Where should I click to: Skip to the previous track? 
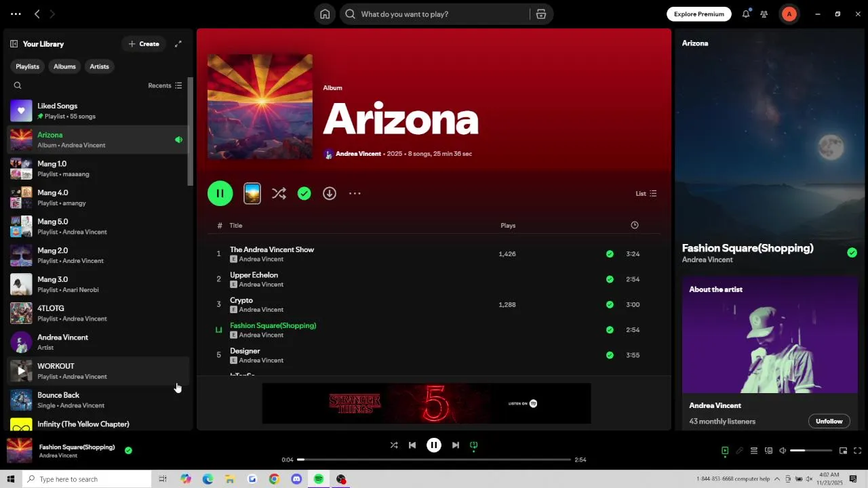(412, 445)
